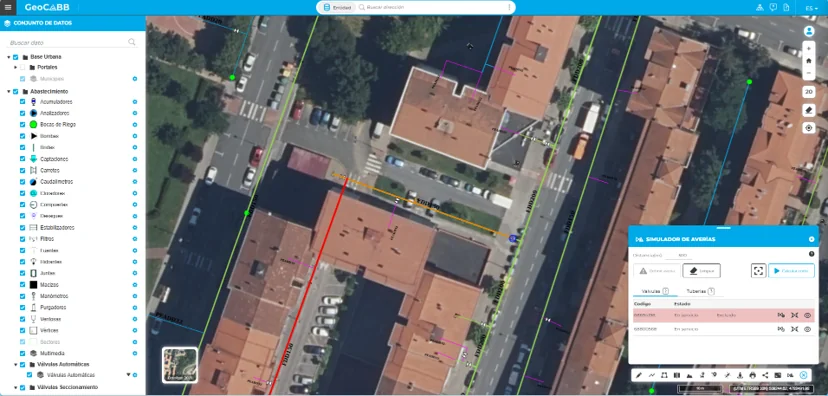Close the Simulador de Averías panel
Viewport: 828px width, 396px height.
tap(812, 239)
